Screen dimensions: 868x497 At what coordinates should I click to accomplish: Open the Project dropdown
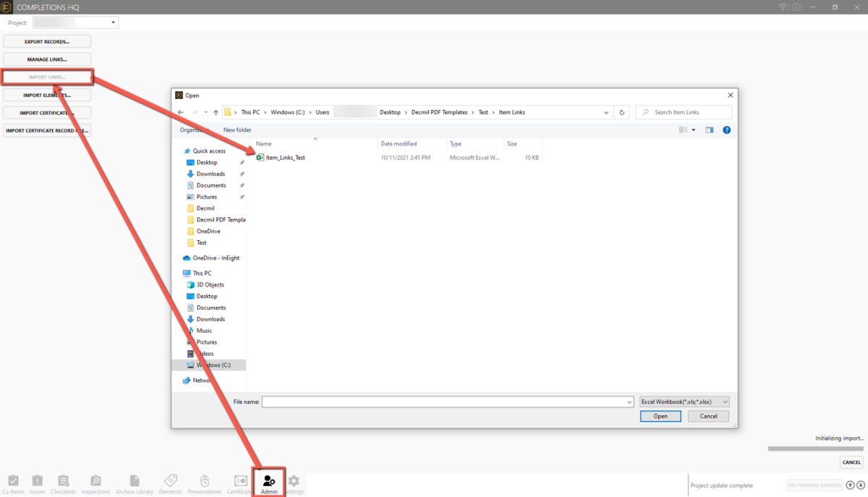point(75,23)
